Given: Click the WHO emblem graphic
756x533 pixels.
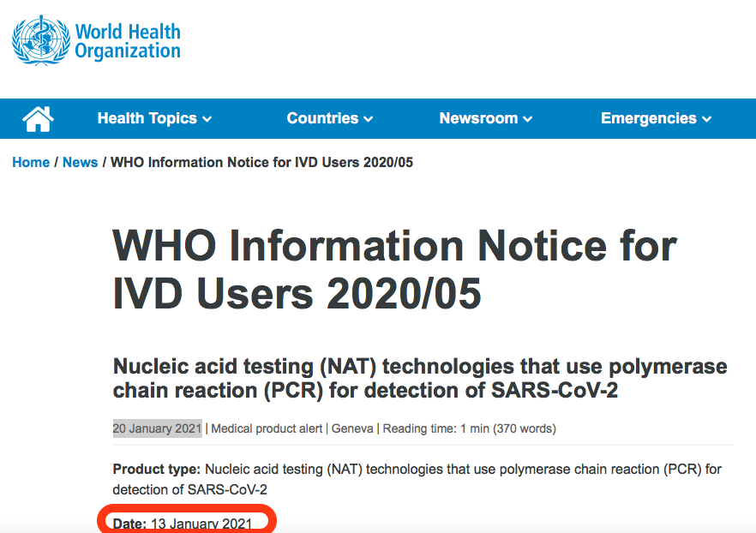Looking at the screenshot, I should click(34, 39).
